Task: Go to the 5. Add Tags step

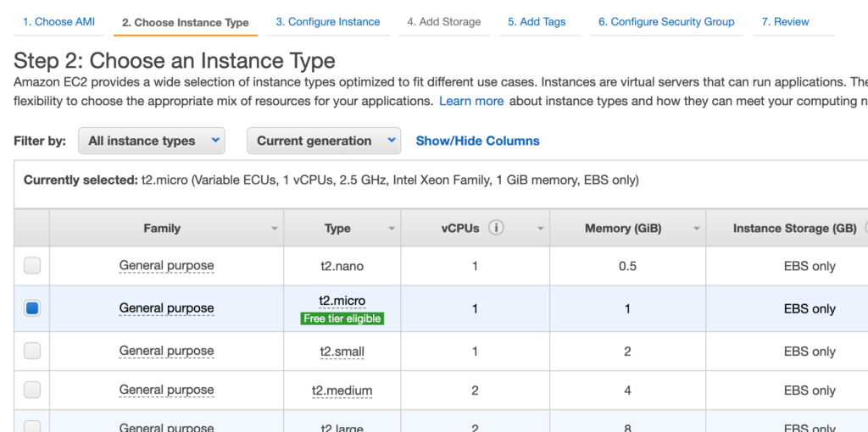Action: pos(537,21)
